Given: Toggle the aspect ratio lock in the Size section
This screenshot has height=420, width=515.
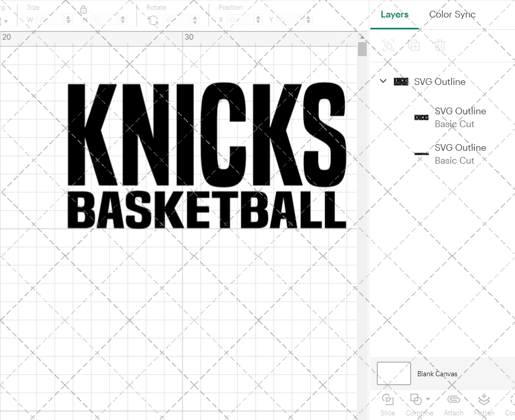Looking at the screenshot, I should [83, 9].
